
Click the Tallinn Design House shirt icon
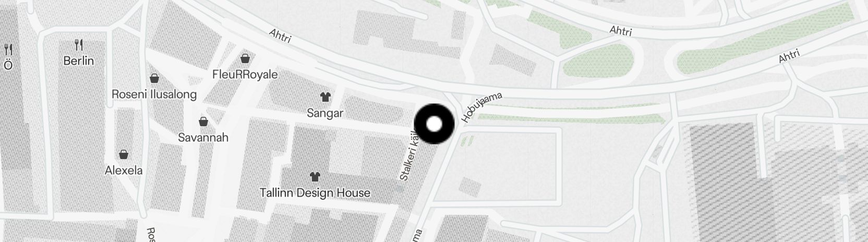[315, 176]
